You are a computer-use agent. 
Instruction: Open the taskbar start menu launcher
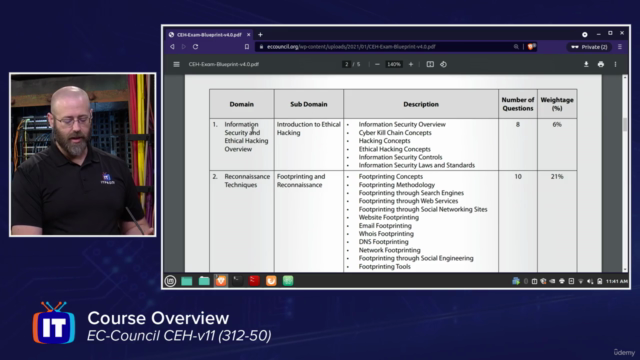point(170,281)
